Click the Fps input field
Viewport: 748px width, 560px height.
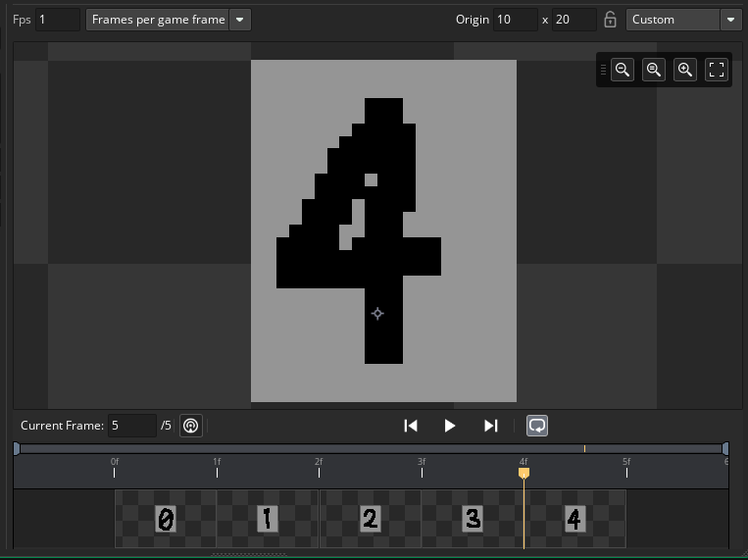click(57, 20)
